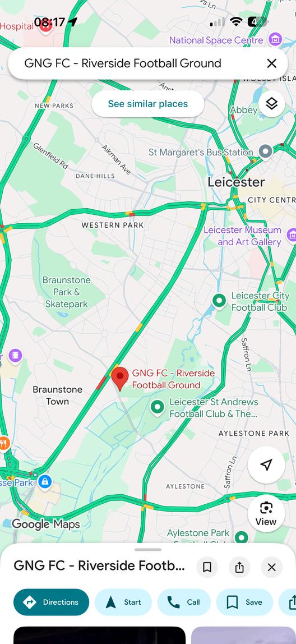Tap the search field showing GNG FC
The height and width of the screenshot is (644, 296).
pos(136,63)
